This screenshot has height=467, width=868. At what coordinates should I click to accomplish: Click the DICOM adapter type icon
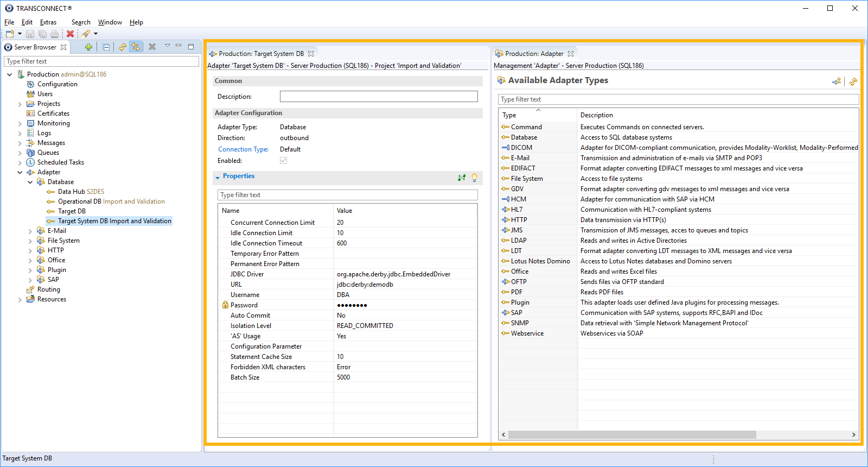[506, 148]
